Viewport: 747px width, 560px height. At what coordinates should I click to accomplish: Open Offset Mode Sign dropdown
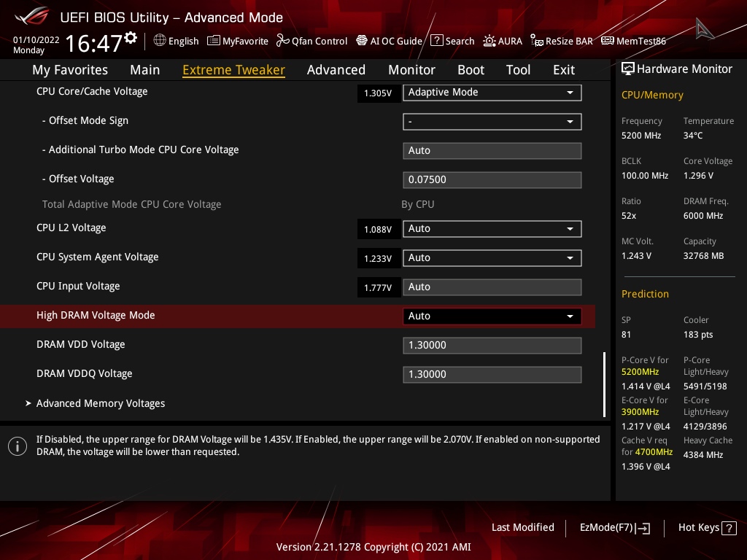coord(492,122)
